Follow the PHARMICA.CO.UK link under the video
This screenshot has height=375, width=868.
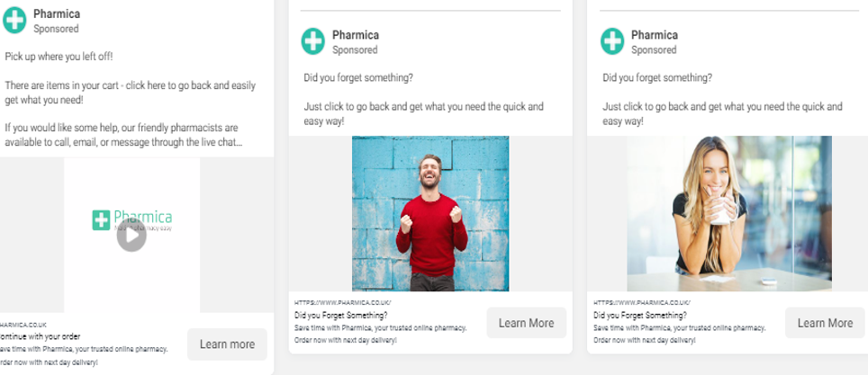(x=24, y=325)
